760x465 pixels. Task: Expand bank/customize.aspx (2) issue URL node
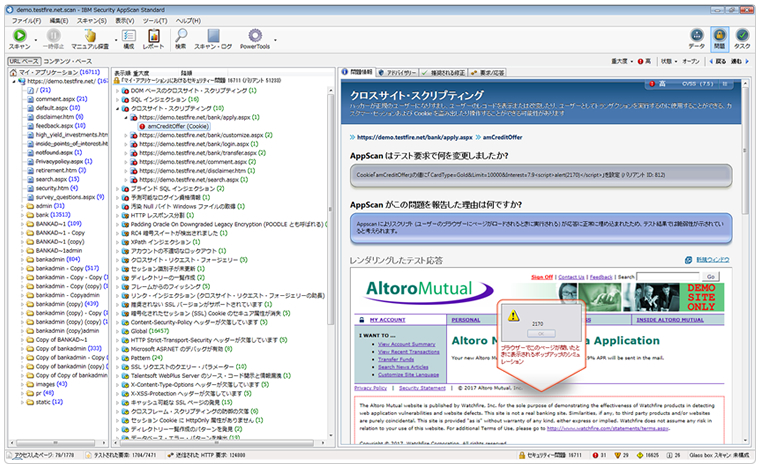(126, 135)
